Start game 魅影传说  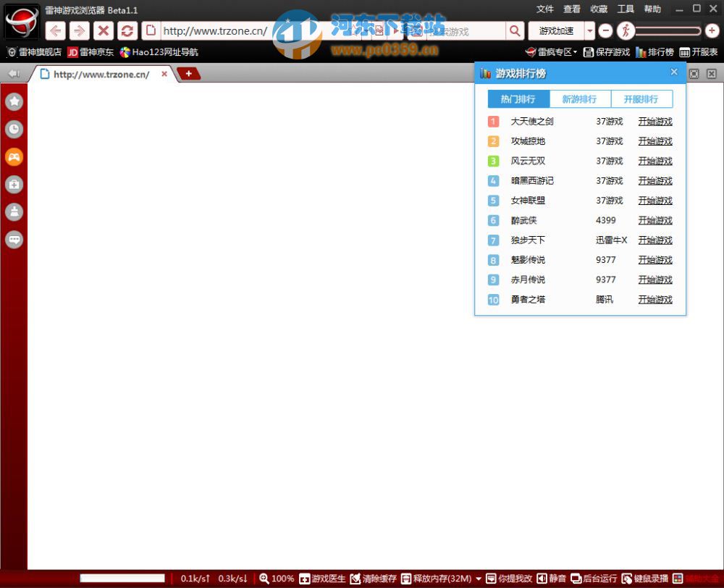(655, 261)
